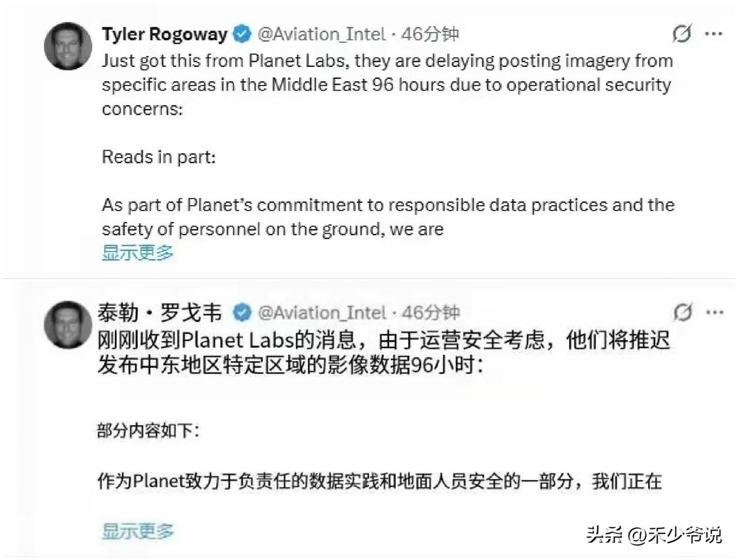
Task: Open the more options menu on the top tweet
Action: 716,34
